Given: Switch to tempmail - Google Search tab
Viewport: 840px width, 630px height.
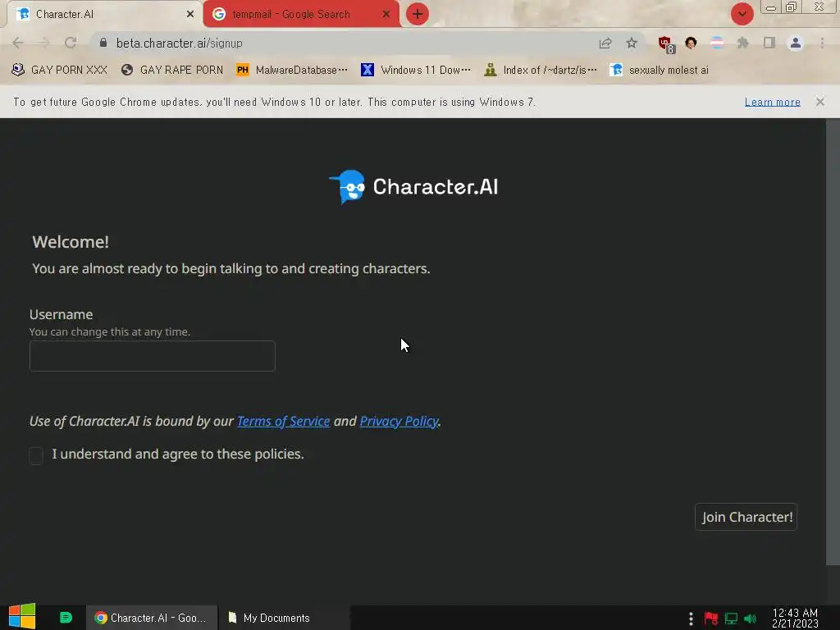Looking at the screenshot, I should pos(301,14).
